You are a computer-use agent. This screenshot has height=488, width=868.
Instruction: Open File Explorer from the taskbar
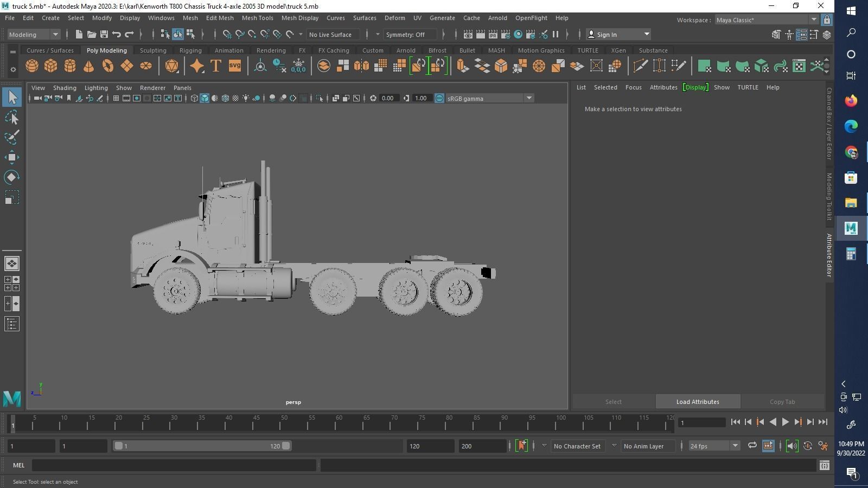point(851,203)
